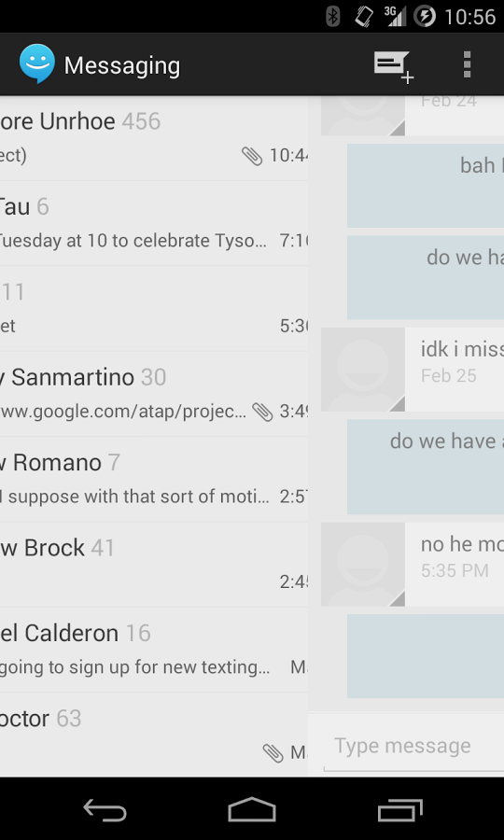Image resolution: width=504 pixels, height=840 pixels.
Task: Tap the contact avatar beside 'no he mo' message
Action: (x=363, y=565)
